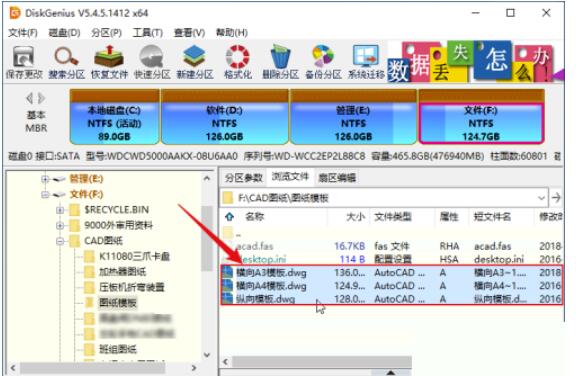Expand the $RECYCLE.BIN tree node

click(60, 210)
